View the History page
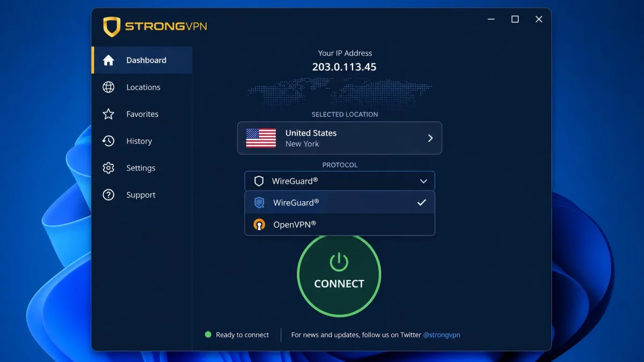Viewport: 644px width, 362px height. pos(142,141)
